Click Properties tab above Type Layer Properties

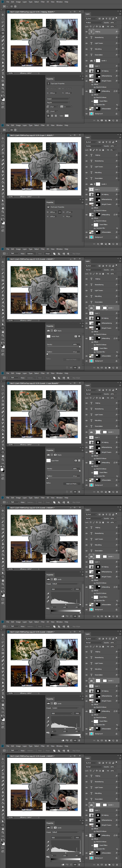50,79
